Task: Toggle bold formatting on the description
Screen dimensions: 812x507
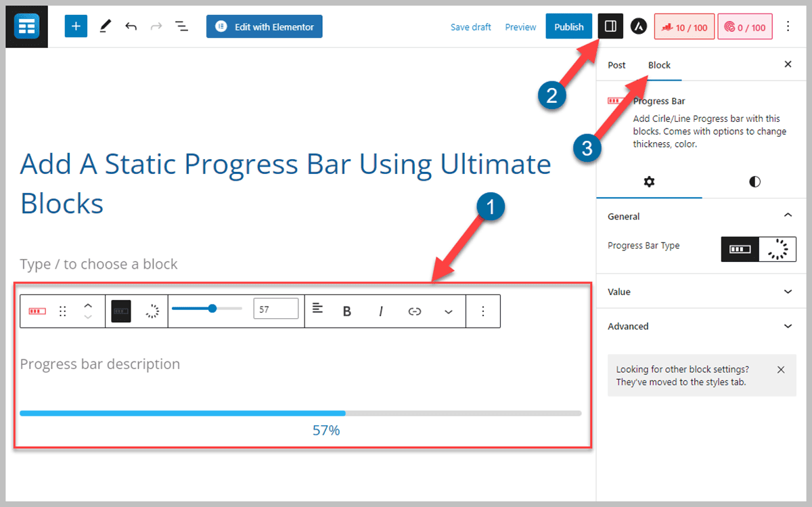Action: [x=346, y=311]
